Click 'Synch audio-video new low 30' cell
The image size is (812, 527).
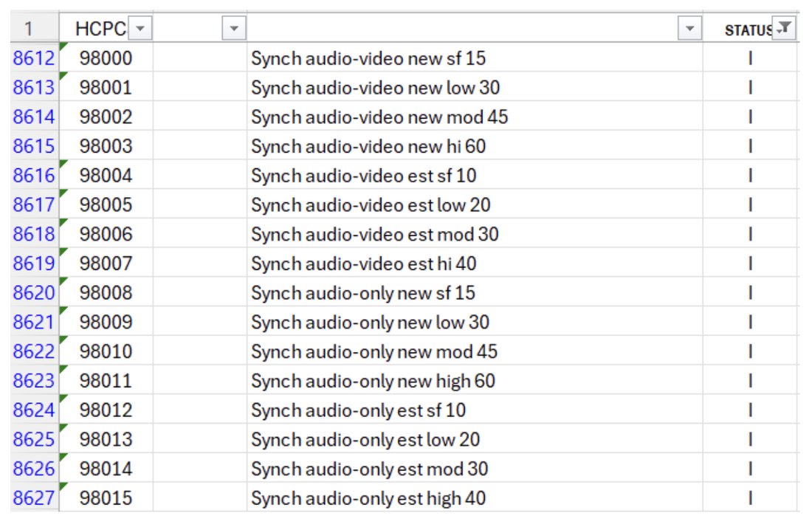(475, 88)
